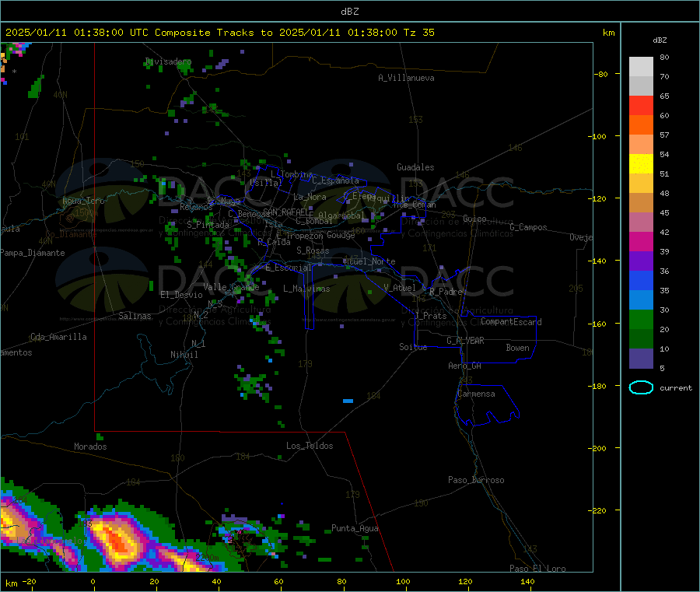Click the Los_Toldos map label
Image resolution: width=700 pixels, height=592 pixels.
point(310,446)
